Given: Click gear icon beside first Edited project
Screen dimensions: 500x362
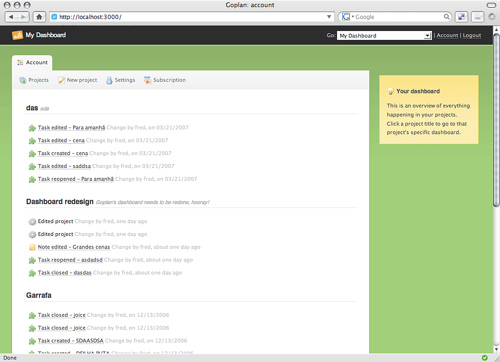Looking at the screenshot, I should tap(32, 222).
